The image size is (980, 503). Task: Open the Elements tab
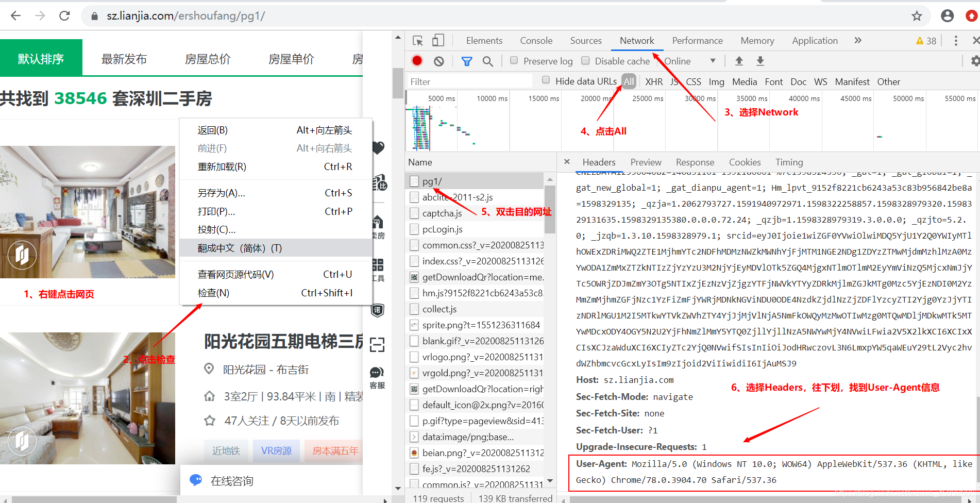[x=484, y=41]
